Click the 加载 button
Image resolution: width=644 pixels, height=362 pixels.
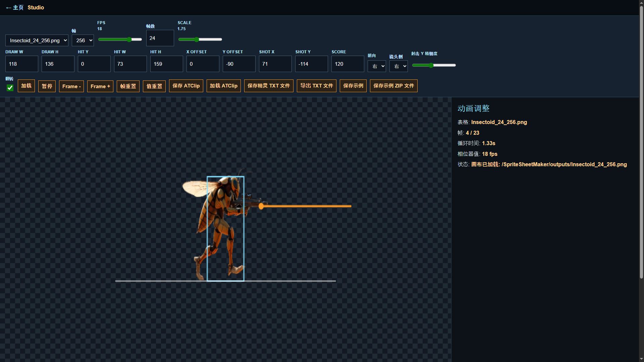26,86
